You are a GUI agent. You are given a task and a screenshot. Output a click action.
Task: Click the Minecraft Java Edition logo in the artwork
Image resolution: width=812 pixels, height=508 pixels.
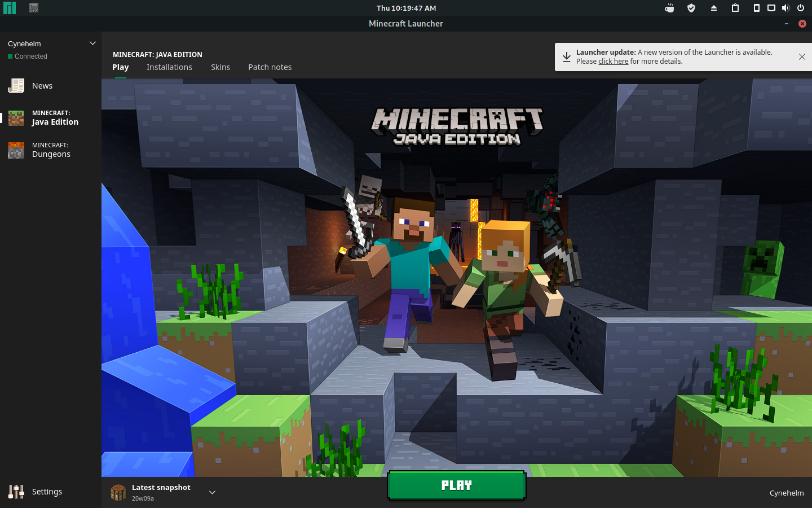(x=457, y=126)
